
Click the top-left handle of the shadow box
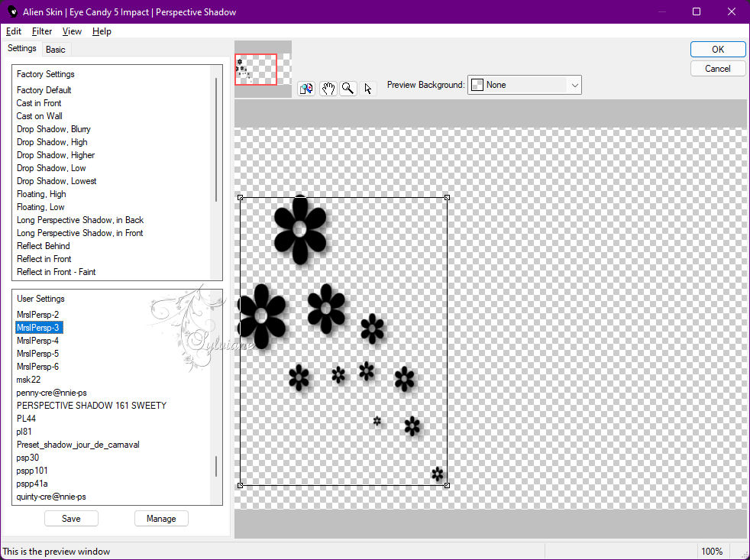(240, 197)
